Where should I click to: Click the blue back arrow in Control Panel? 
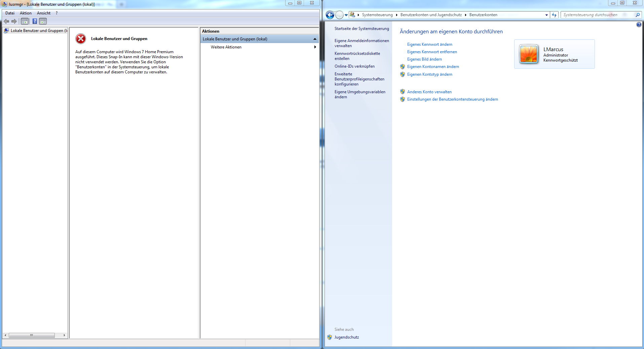point(330,15)
